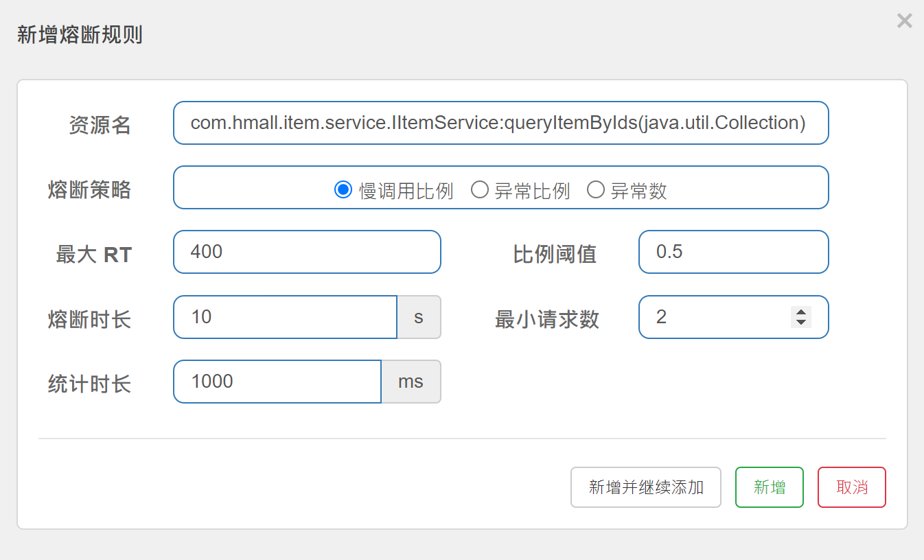This screenshot has height=560, width=924.
Task: Click the 统计时长 label
Action: [x=89, y=384]
